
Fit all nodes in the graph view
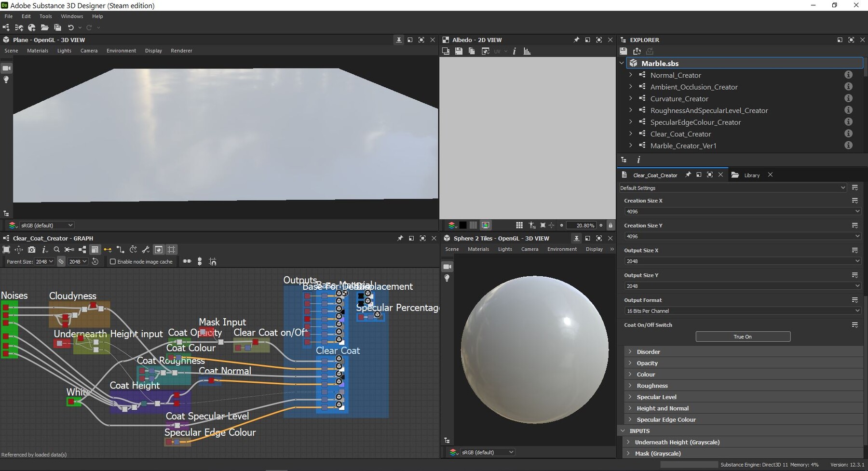point(6,249)
